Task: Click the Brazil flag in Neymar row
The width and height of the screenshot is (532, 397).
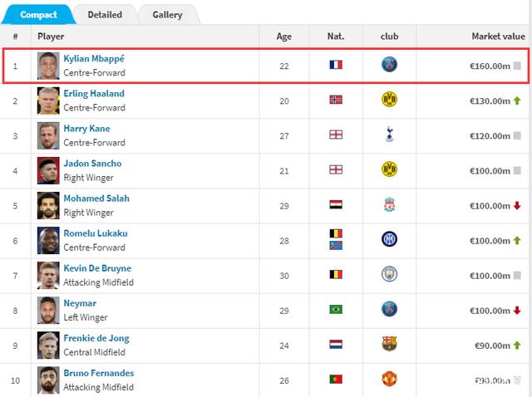Action: click(336, 309)
